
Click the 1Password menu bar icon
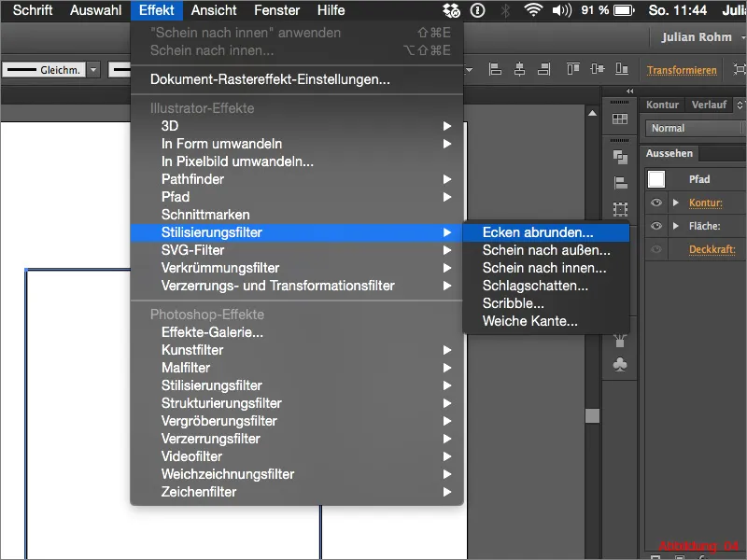click(477, 10)
